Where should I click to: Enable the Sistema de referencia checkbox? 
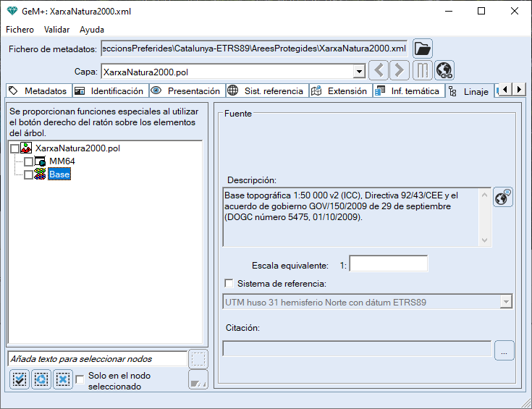(x=229, y=283)
